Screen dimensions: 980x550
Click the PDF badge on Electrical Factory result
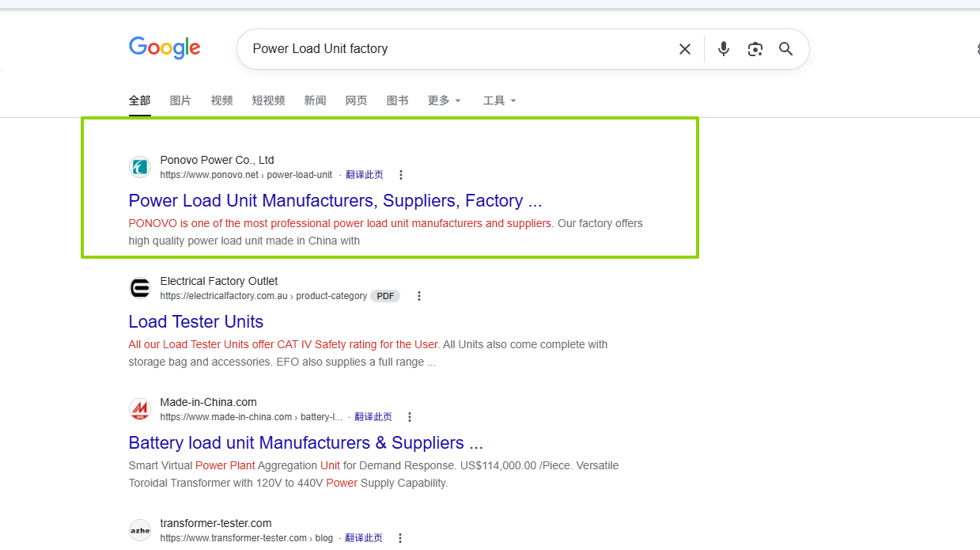coord(385,296)
